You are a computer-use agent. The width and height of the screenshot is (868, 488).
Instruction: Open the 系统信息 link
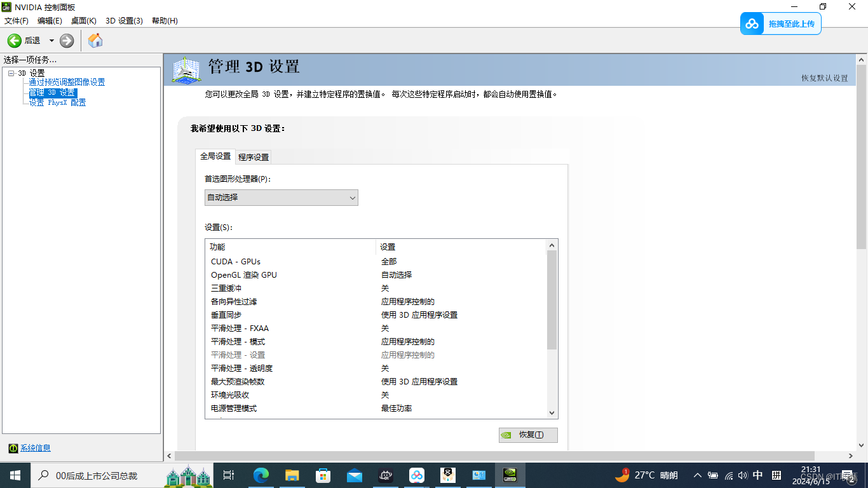(x=36, y=448)
